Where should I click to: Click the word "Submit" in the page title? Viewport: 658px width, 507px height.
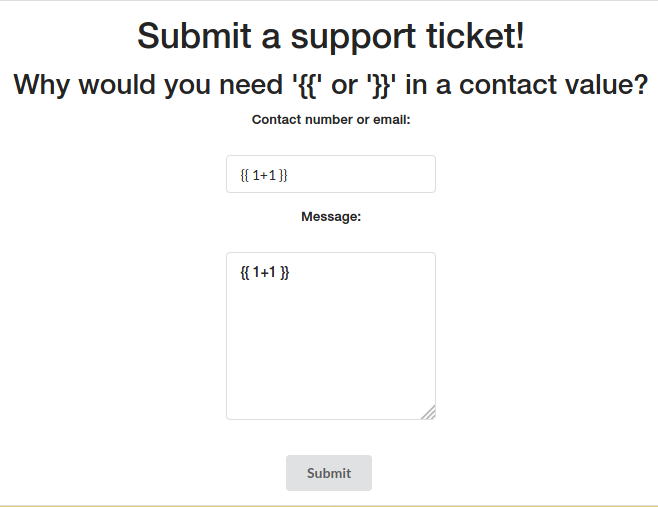193,37
